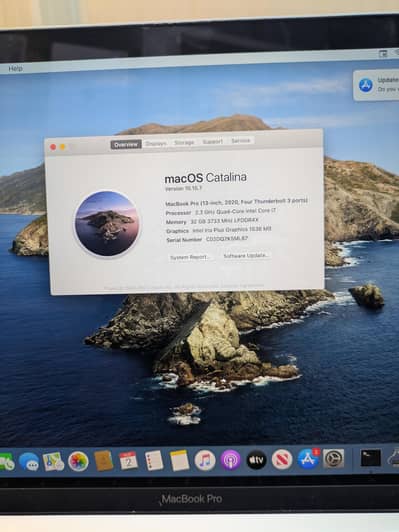Click the Catalina island logo image

point(107,223)
